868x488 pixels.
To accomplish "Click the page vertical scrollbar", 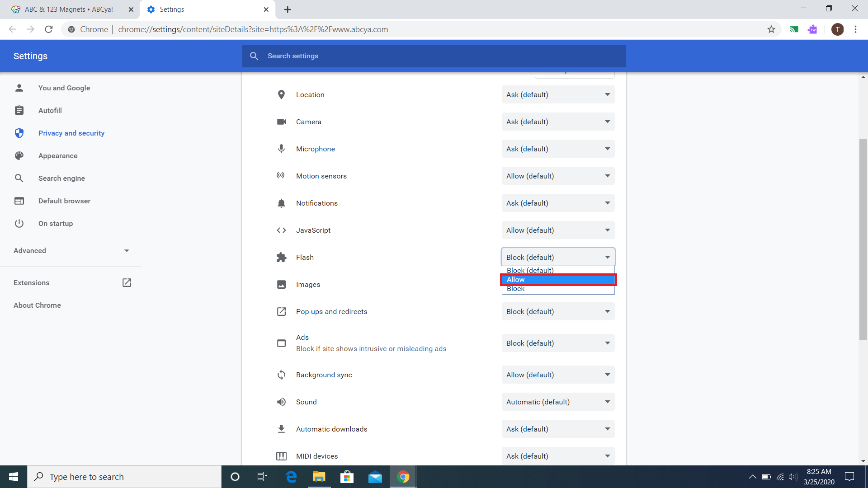I will pos(863,239).
